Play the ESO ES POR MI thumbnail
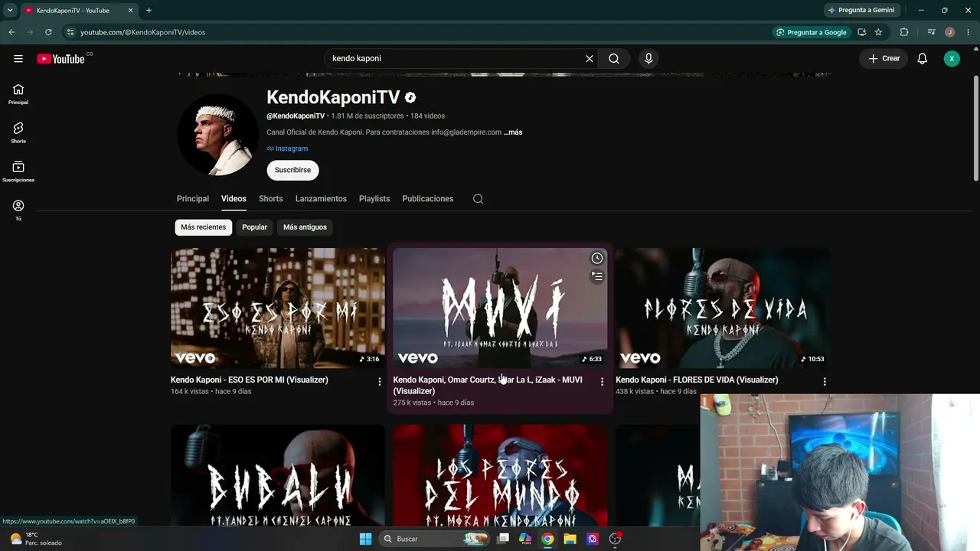980x551 pixels. pos(278,308)
